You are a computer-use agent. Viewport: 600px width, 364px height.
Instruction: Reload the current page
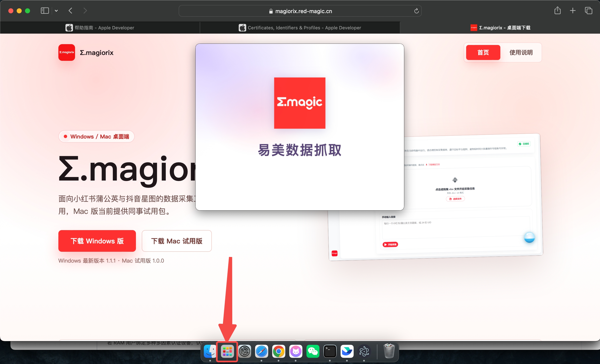416,11
